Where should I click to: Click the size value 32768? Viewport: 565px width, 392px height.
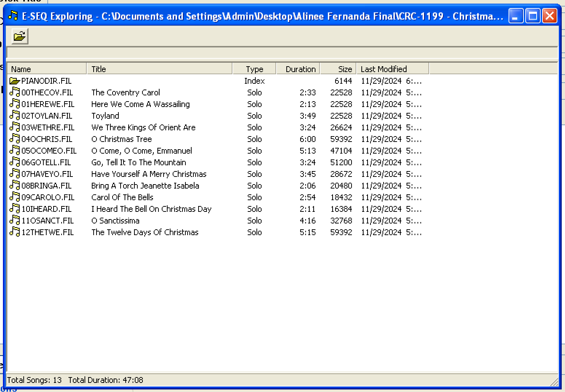click(x=341, y=221)
